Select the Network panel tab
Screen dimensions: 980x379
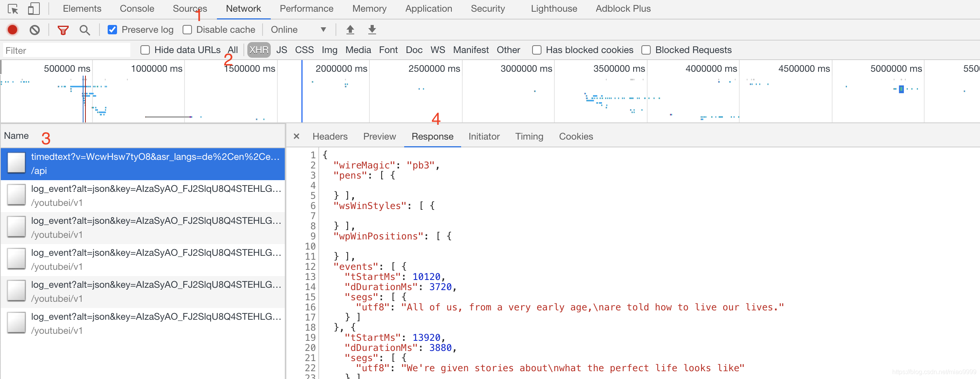click(x=243, y=9)
